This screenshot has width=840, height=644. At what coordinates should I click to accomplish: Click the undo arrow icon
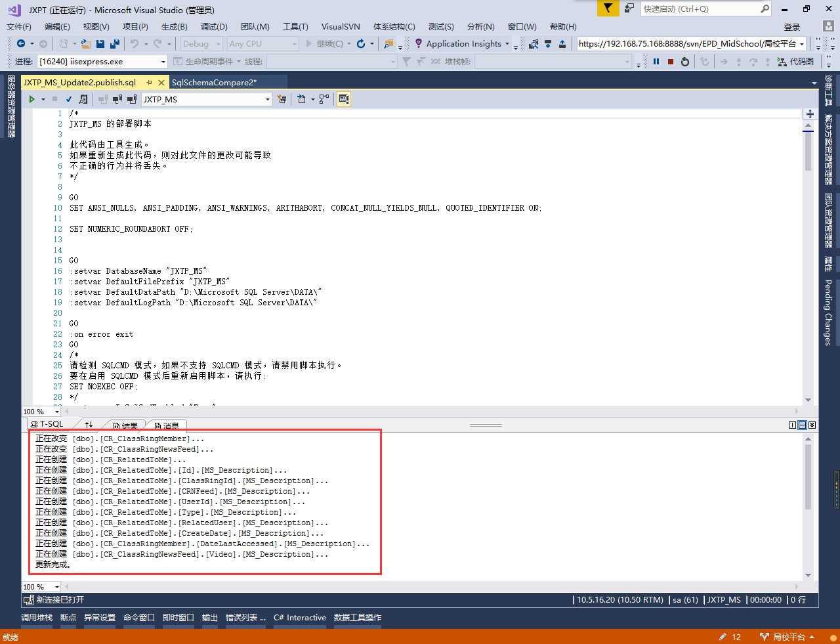135,43
